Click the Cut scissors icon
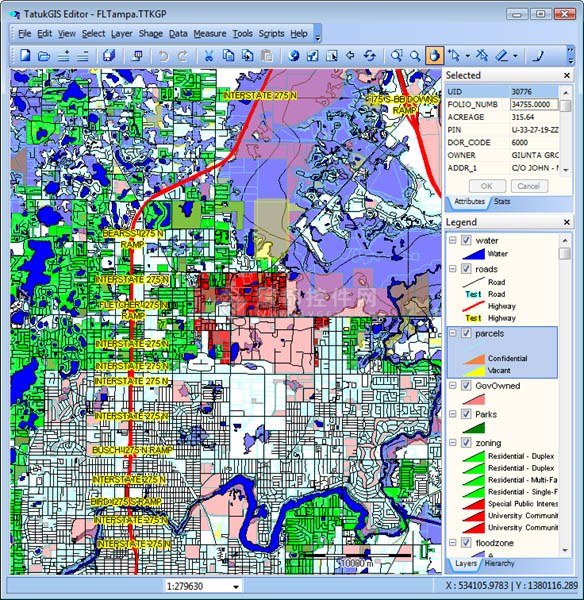Viewport: 584px width, 600px height. [x=209, y=56]
